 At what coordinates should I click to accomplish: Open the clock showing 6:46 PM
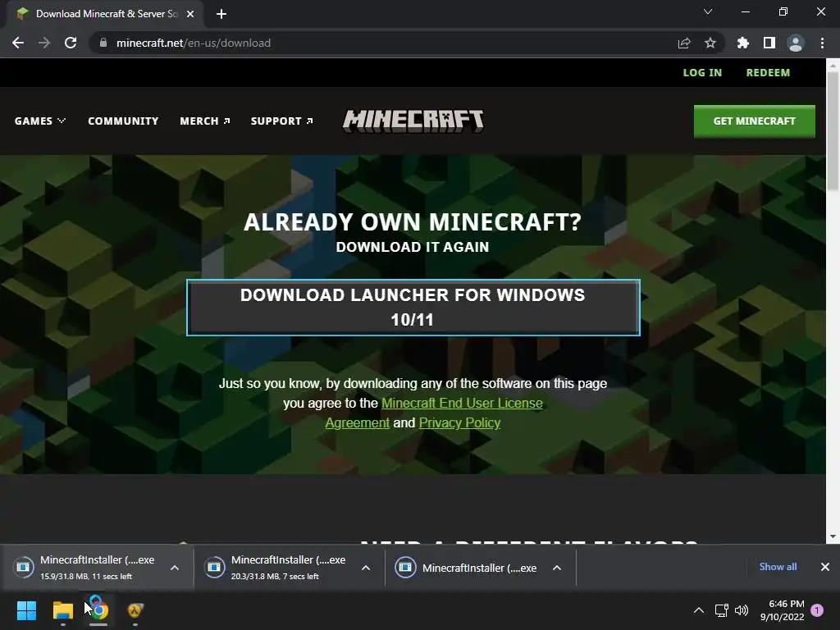coord(782,610)
